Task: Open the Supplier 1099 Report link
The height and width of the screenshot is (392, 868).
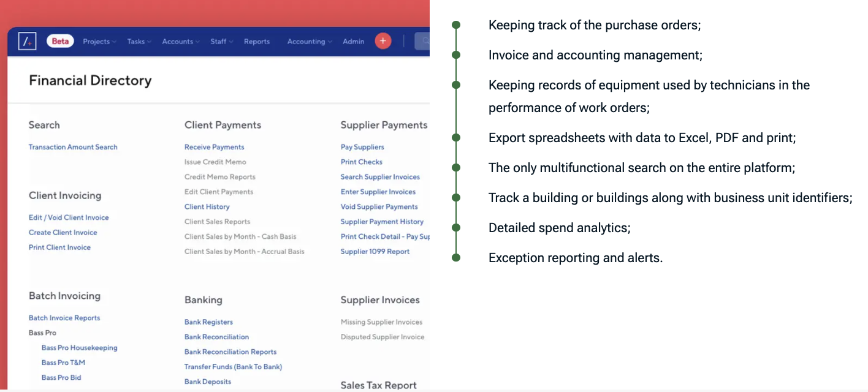Action: point(375,252)
